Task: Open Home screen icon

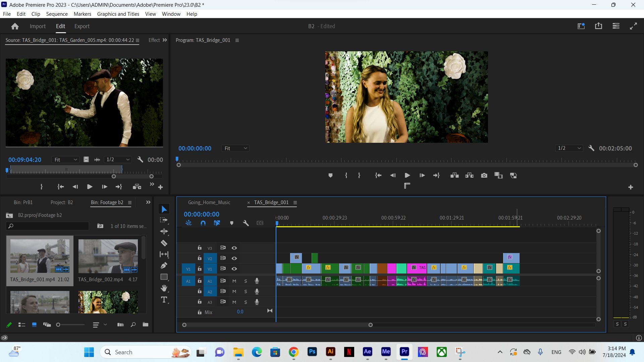Action: (15, 26)
